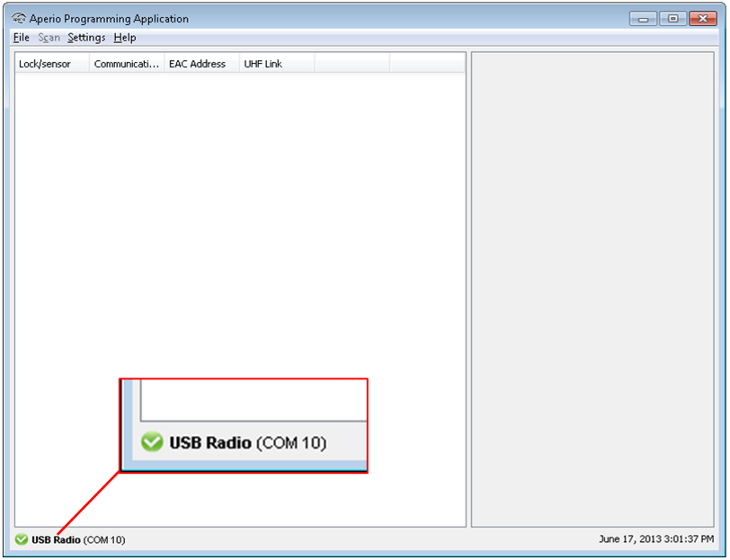The width and height of the screenshot is (730, 560).
Task: Open the File menu
Action: tap(22, 38)
